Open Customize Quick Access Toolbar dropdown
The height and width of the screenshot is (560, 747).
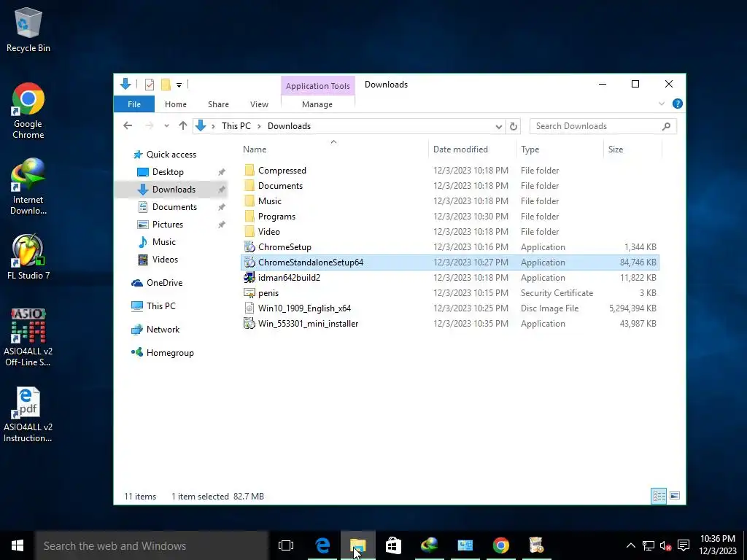coord(179,85)
